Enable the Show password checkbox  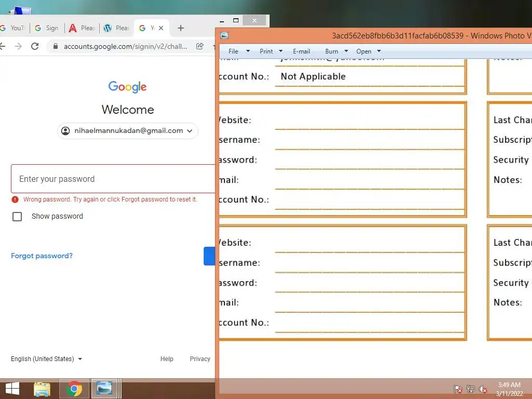point(17,217)
